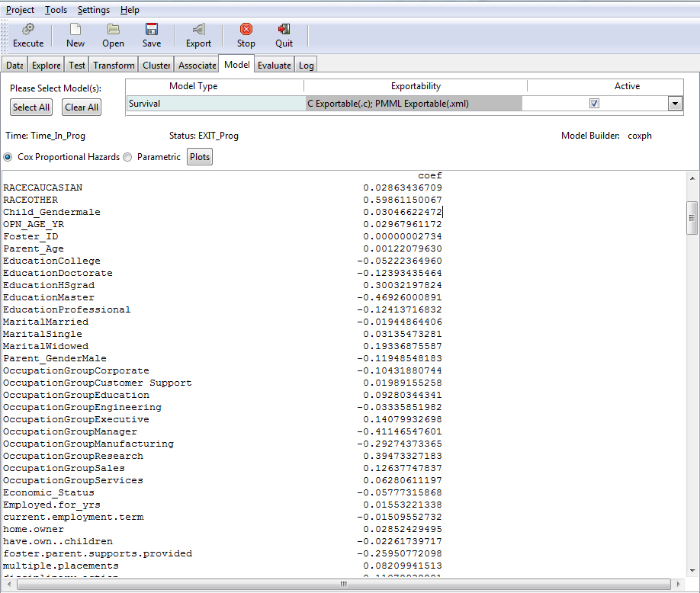Select the Survival model type row

pyautogui.click(x=216, y=104)
